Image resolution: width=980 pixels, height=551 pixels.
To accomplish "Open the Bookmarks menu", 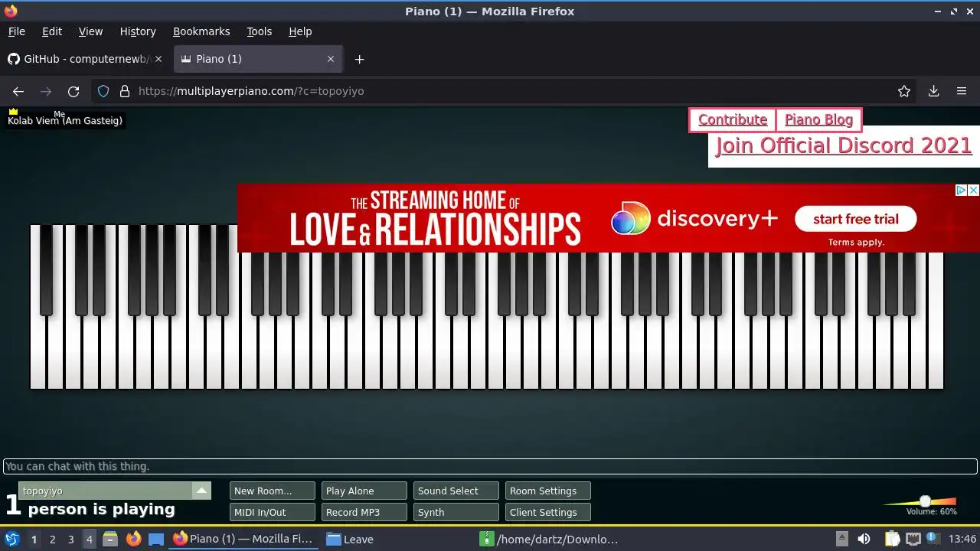I will pyautogui.click(x=201, y=31).
